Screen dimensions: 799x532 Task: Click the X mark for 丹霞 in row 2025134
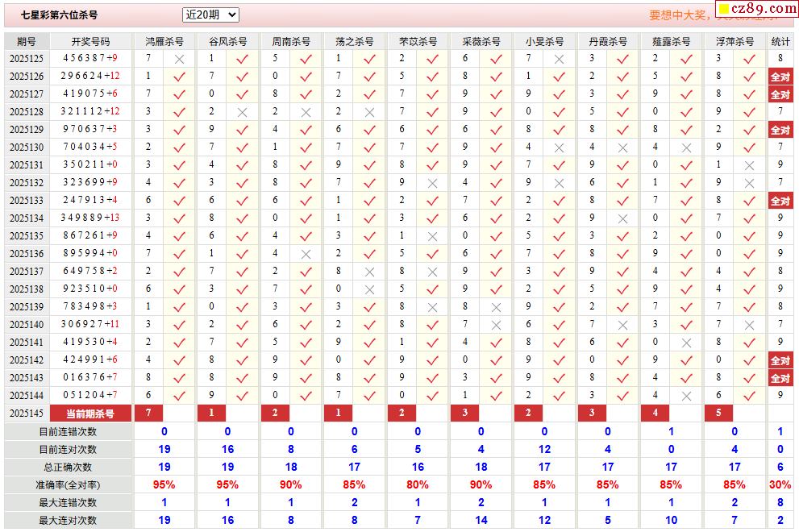(x=622, y=218)
